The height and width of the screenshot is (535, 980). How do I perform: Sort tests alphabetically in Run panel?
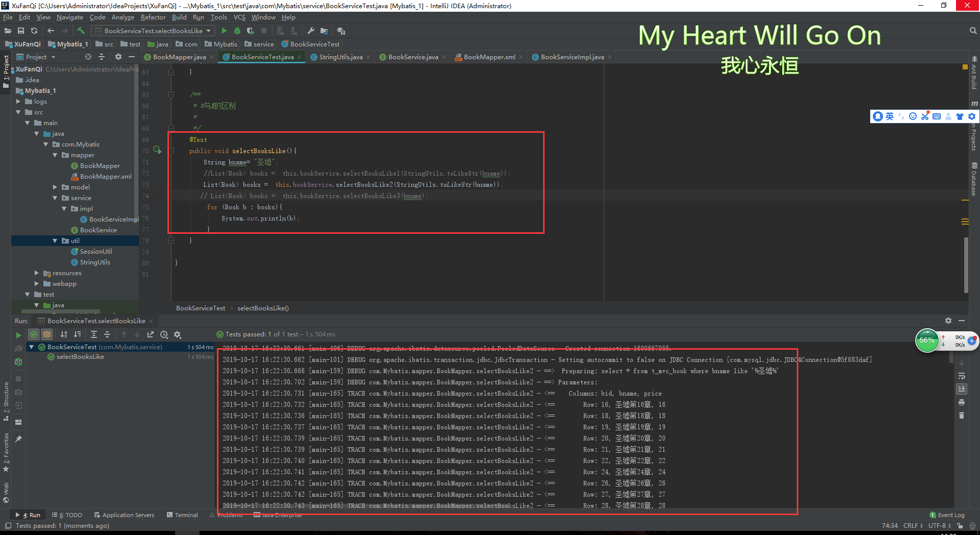(x=64, y=335)
